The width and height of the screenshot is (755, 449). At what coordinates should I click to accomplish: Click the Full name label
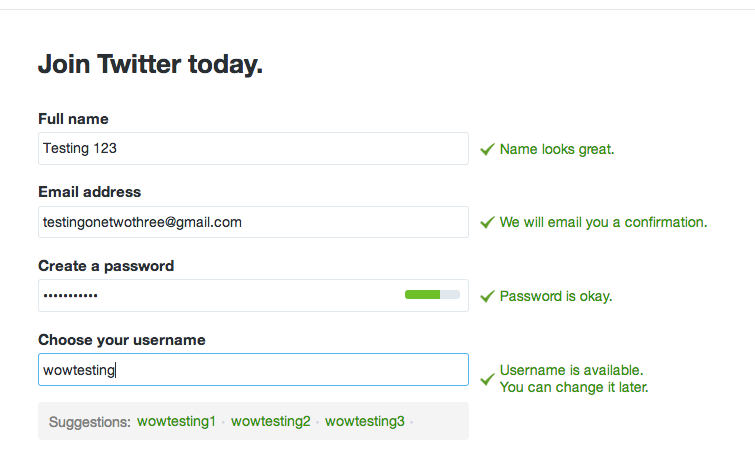tap(73, 119)
